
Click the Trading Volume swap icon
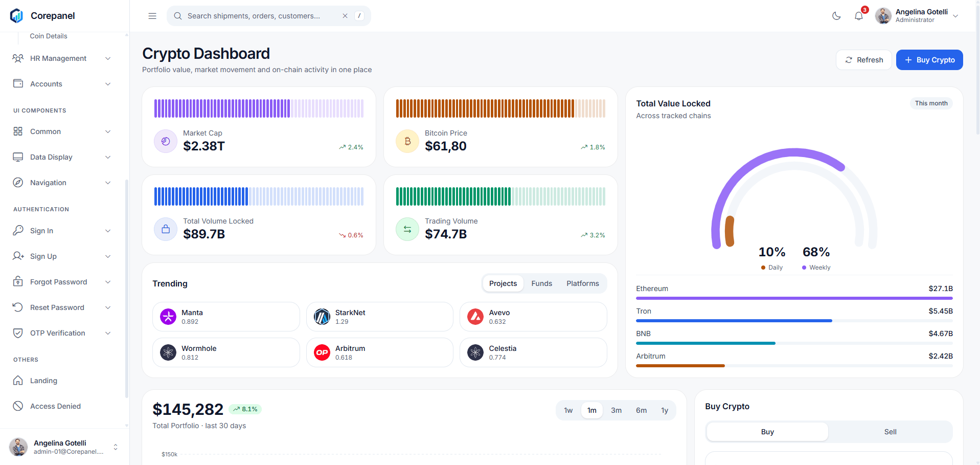point(407,229)
